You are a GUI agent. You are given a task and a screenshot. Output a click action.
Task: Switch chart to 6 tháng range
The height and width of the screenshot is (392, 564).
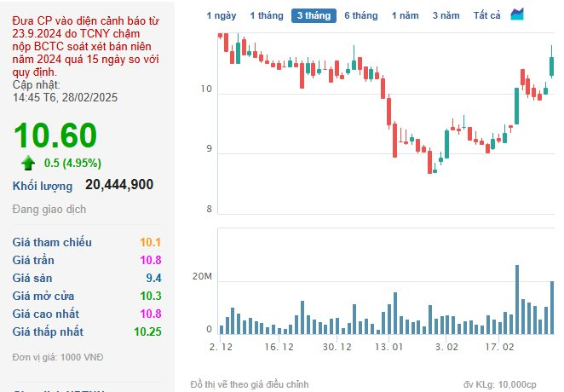[x=361, y=15]
